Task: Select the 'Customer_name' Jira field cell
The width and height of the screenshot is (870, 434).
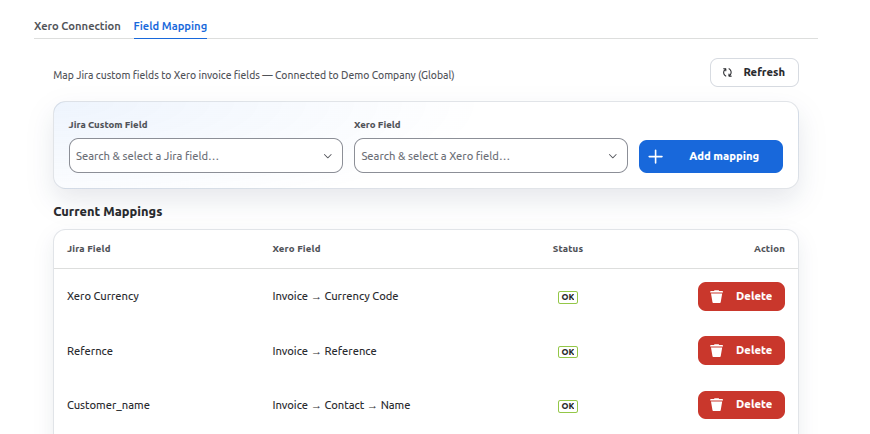Action: pos(108,405)
